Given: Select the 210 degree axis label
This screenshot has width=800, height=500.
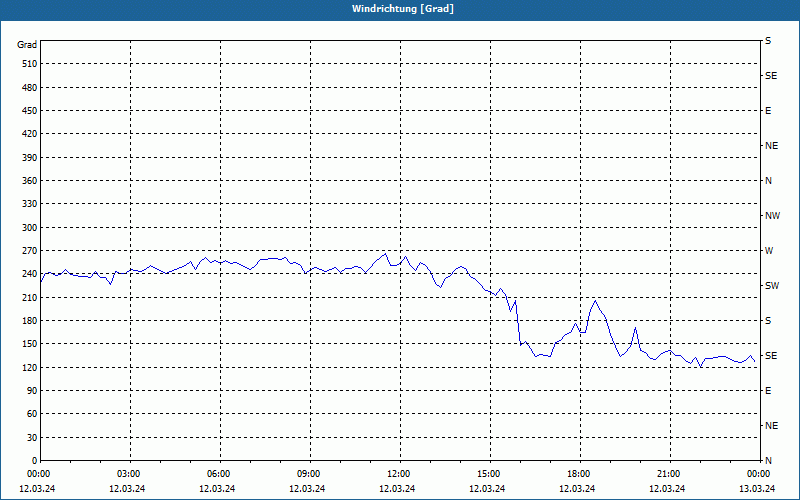Looking at the screenshot, I should [30, 297].
